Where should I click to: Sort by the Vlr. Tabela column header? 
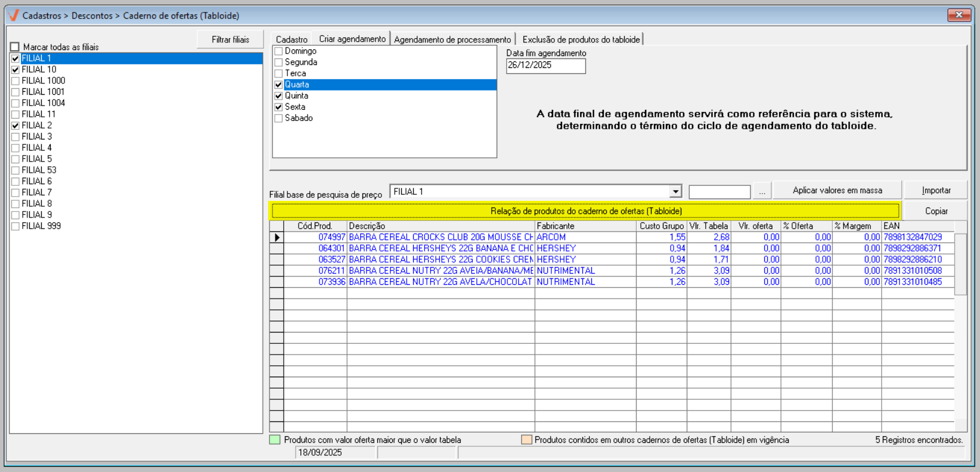coord(708,226)
